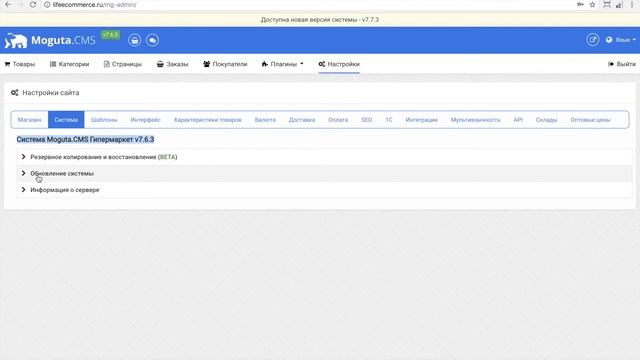The width and height of the screenshot is (640, 360).
Task: Click the new version v7.7.3 notification bar
Action: click(x=320, y=20)
